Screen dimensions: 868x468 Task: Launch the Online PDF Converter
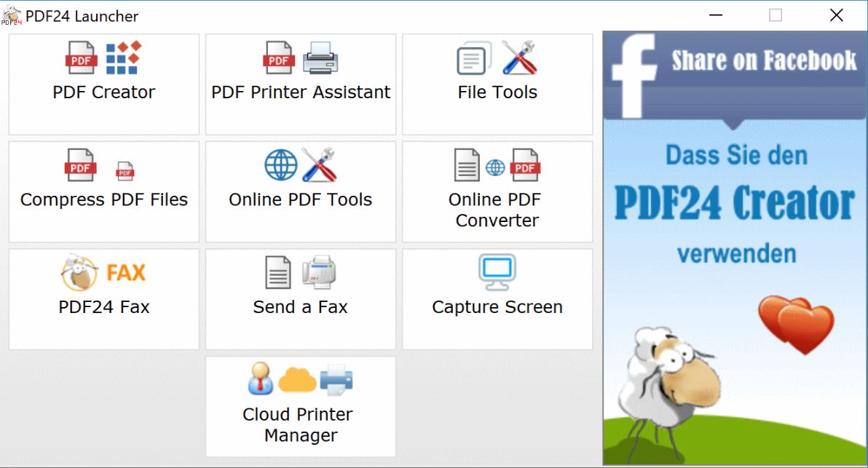point(497,191)
